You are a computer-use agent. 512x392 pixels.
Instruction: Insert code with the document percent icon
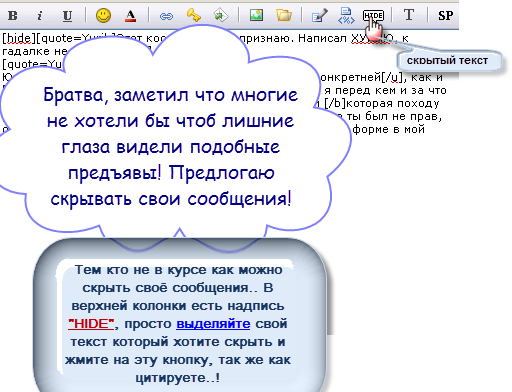[x=346, y=16]
